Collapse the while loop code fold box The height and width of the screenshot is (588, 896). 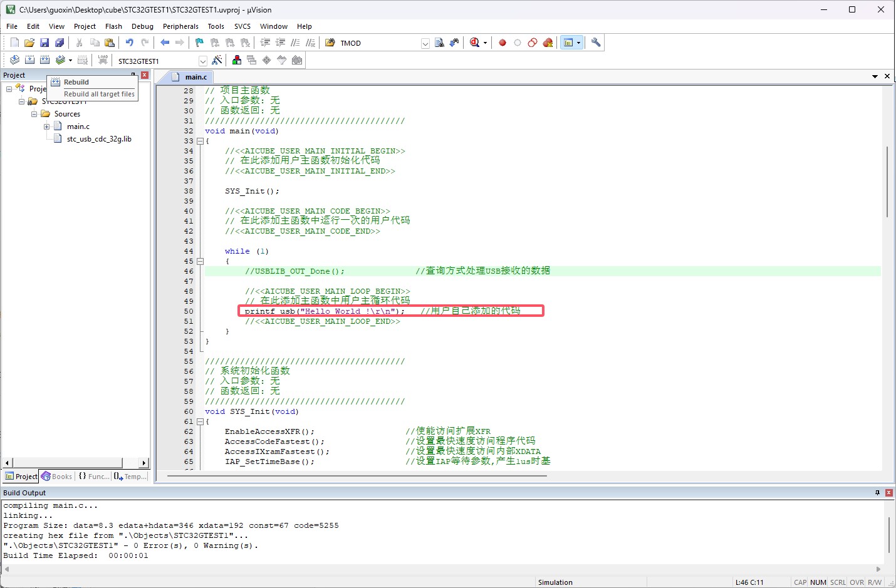pyautogui.click(x=201, y=261)
